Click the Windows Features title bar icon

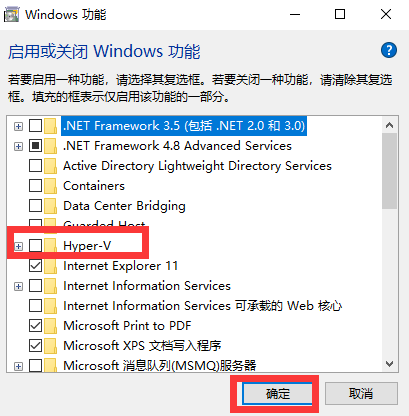(11, 15)
